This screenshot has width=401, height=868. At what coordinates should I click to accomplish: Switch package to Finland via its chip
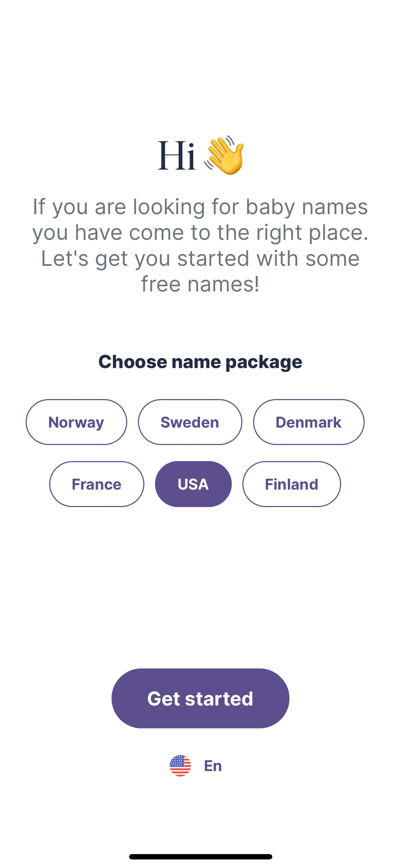tap(292, 484)
